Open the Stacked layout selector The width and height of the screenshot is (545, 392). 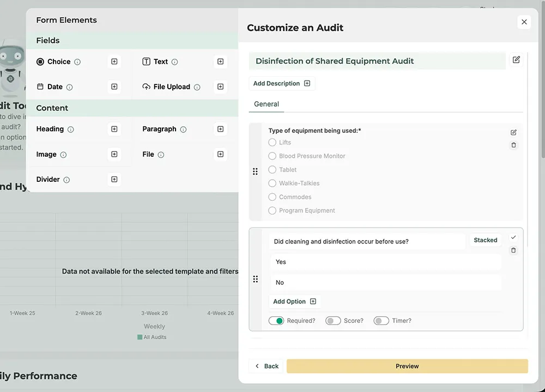coord(486,240)
